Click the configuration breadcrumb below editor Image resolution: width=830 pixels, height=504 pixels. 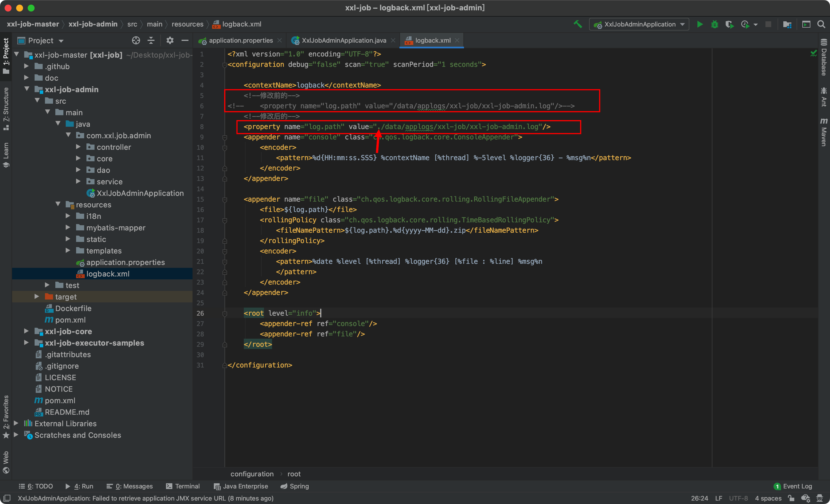pos(252,474)
